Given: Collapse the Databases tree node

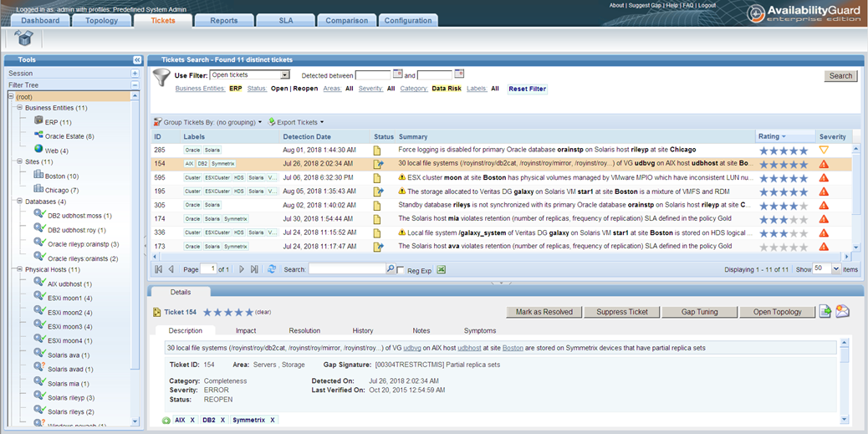Looking at the screenshot, I should [20, 202].
